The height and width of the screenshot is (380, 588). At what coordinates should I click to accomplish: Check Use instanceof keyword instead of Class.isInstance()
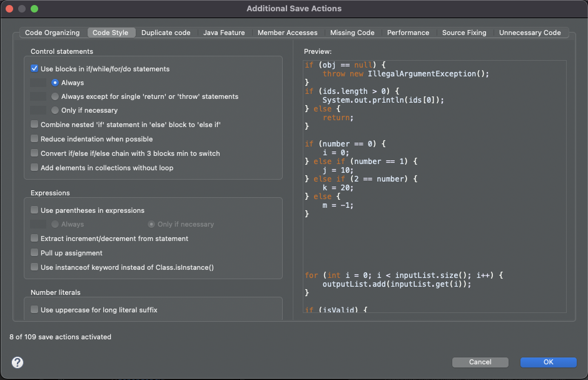(34, 267)
